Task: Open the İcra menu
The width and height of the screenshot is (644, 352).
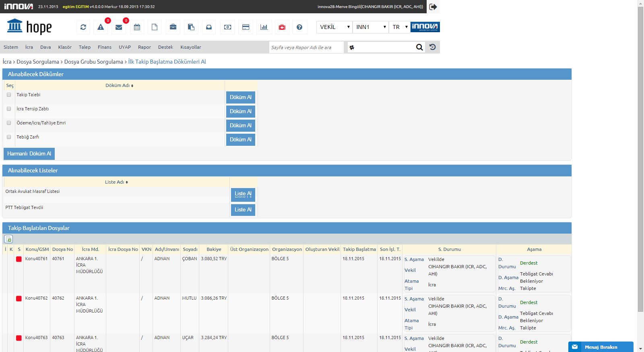Action: (29, 47)
